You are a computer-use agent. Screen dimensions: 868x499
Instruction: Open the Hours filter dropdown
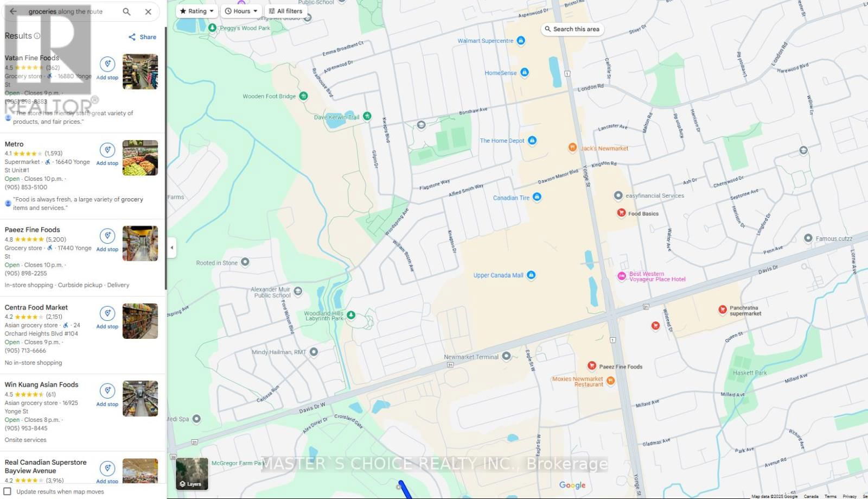(241, 11)
